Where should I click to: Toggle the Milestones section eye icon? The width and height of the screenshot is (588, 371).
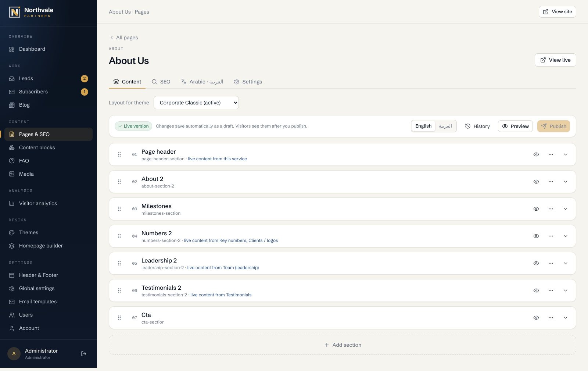536,209
